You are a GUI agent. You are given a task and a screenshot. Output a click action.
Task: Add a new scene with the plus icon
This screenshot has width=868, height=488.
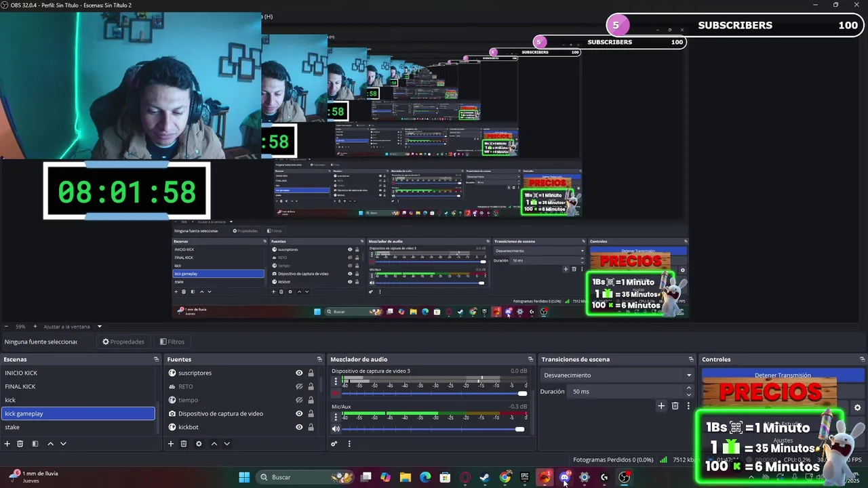7,444
